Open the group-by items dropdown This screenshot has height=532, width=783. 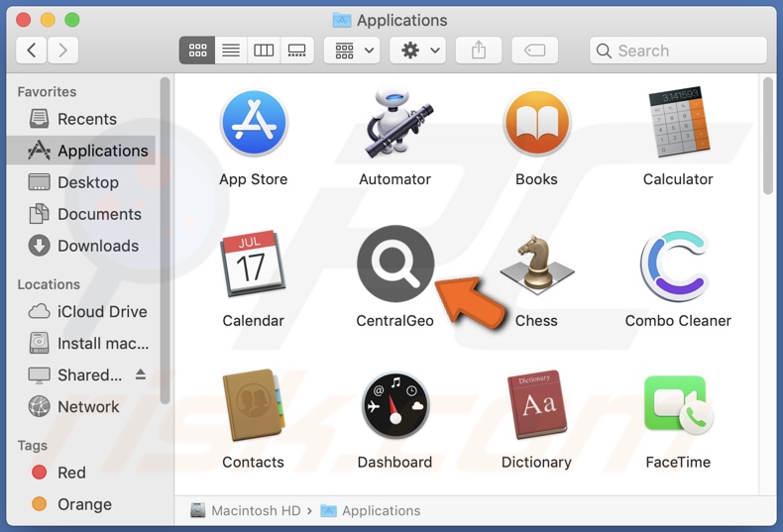[352, 50]
